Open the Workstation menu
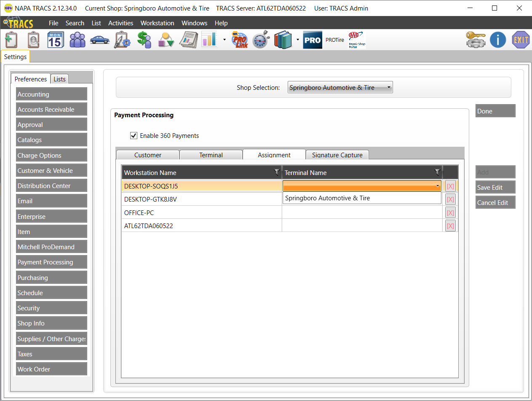 [158, 23]
